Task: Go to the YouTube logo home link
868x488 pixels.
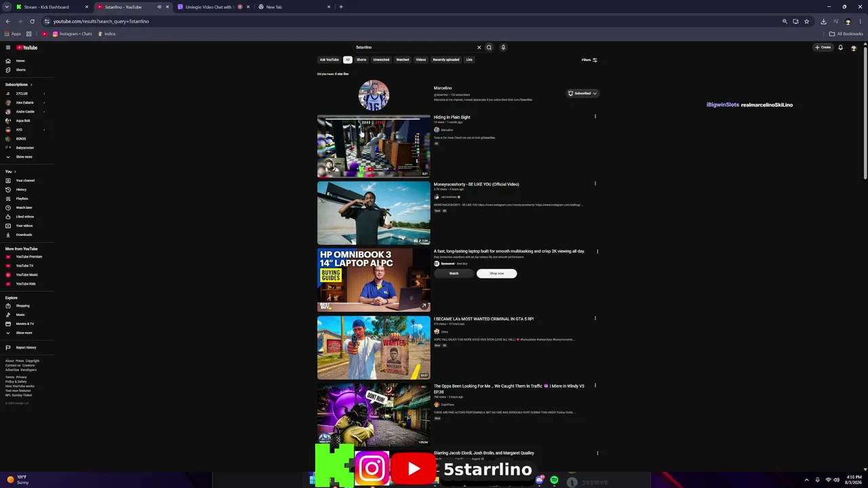Action: tap(27, 47)
